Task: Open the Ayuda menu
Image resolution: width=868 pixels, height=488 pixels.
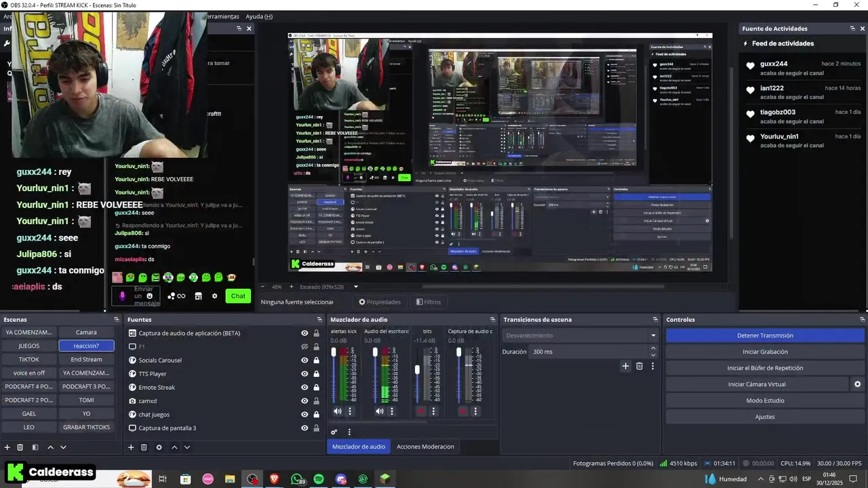Action: [x=259, y=16]
